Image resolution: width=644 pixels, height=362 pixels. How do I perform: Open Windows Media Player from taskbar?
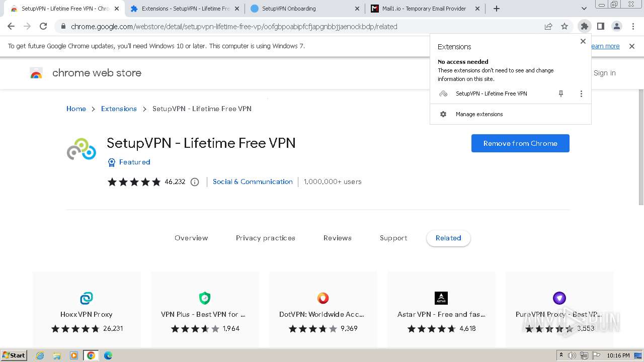(73, 355)
